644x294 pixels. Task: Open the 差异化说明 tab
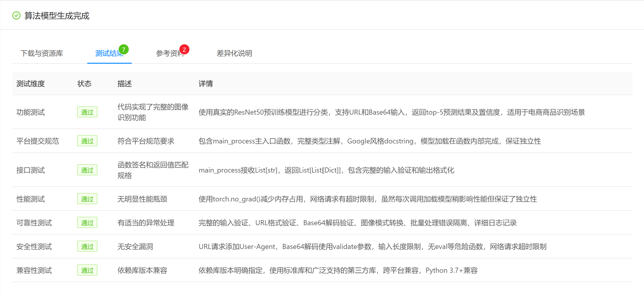[x=234, y=53]
